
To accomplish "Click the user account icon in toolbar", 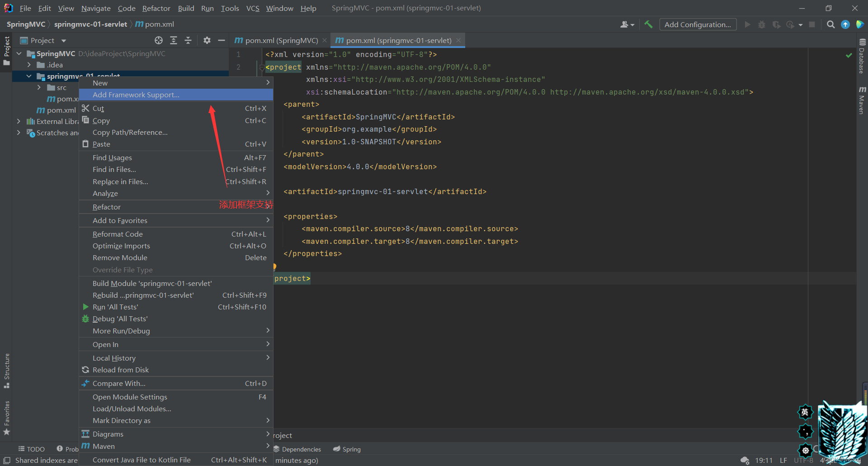I will coord(624,24).
